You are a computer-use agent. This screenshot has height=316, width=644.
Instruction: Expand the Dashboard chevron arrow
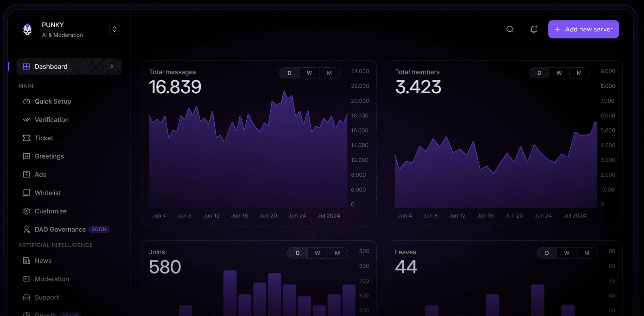[112, 66]
